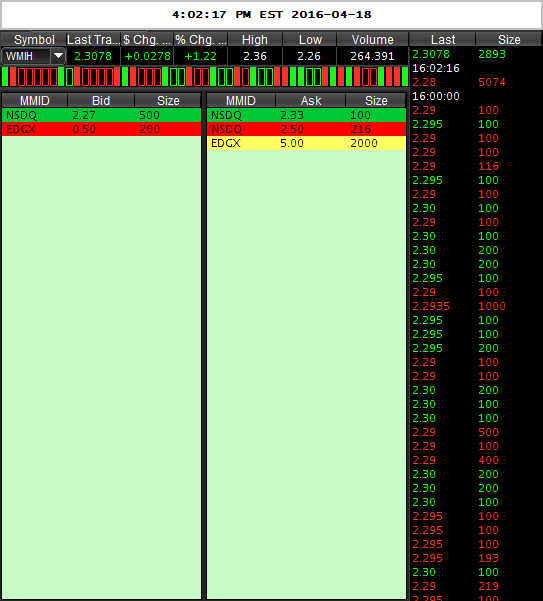Click the WMIH symbol input field
Viewport: 543px width, 601px height.
coord(26,56)
